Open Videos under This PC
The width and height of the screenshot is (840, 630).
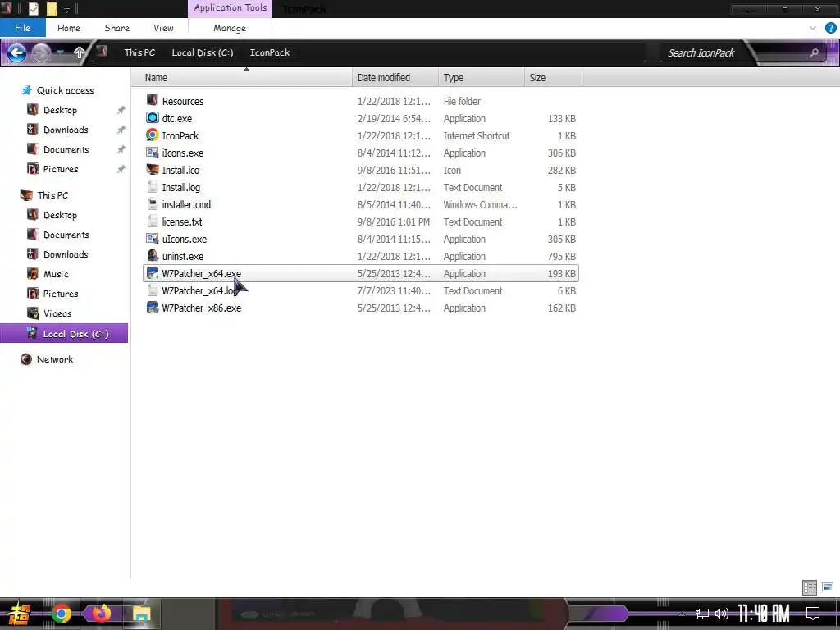57,313
